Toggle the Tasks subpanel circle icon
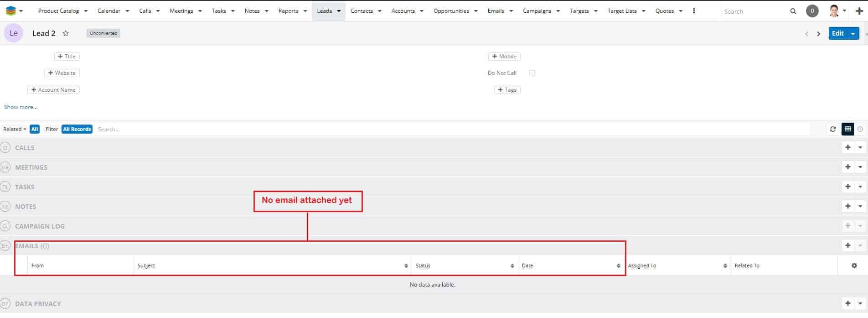 tap(5, 187)
